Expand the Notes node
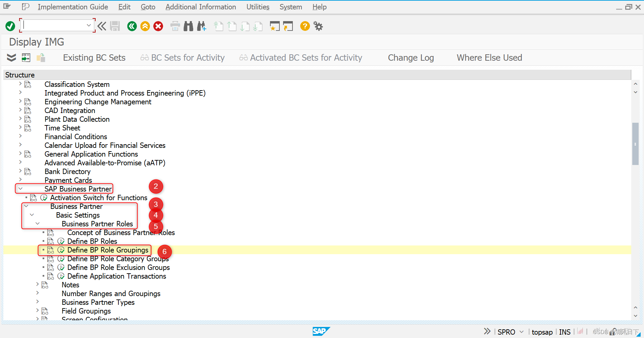The height and width of the screenshot is (338, 644). [x=38, y=284]
